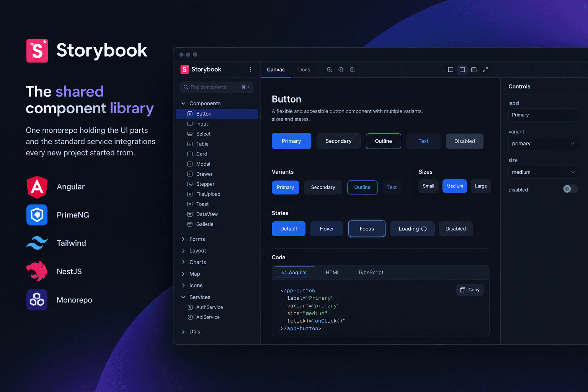The width and height of the screenshot is (588, 392).
Task: Click the magnifier icon closest to Docs tab
Action: click(x=329, y=70)
